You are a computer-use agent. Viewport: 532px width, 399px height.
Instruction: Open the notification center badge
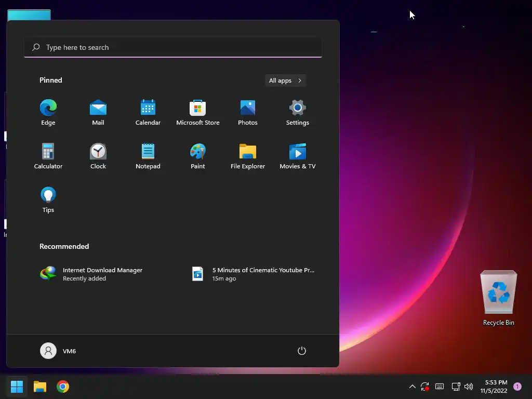coord(517,387)
